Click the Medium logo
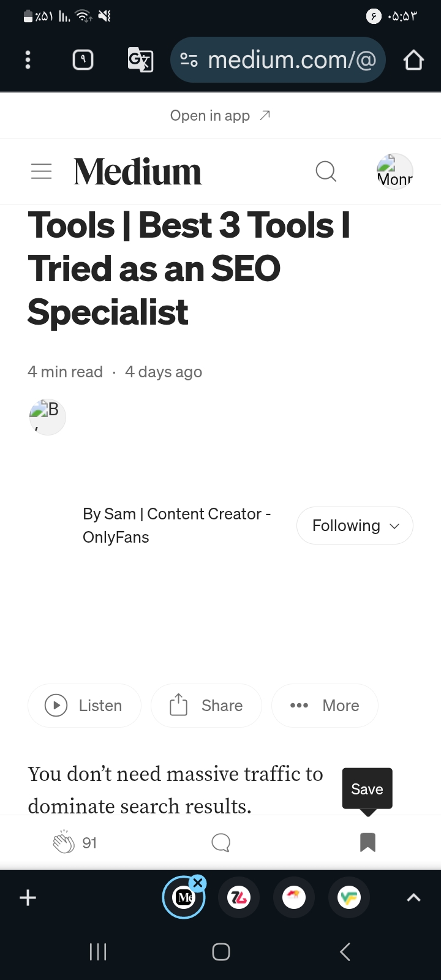Viewport: 441px width, 980px height. 138,171
